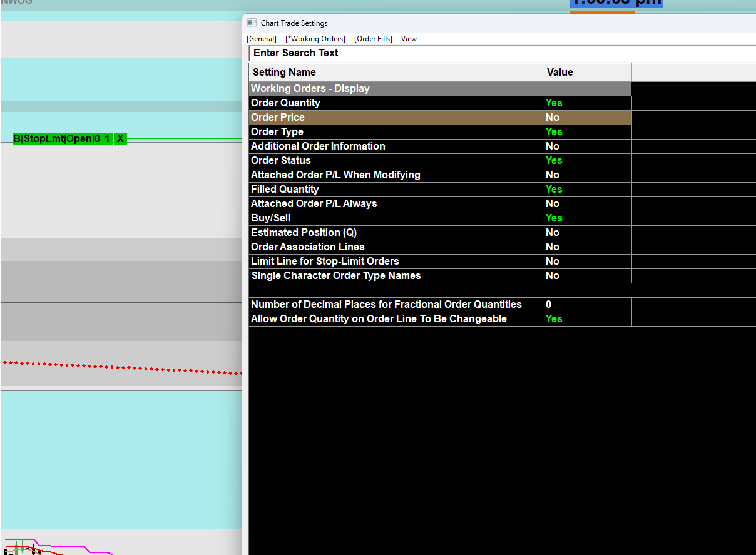Open the [Order Fills] settings menu
Viewport: 756px width, 555px height.
tap(373, 39)
